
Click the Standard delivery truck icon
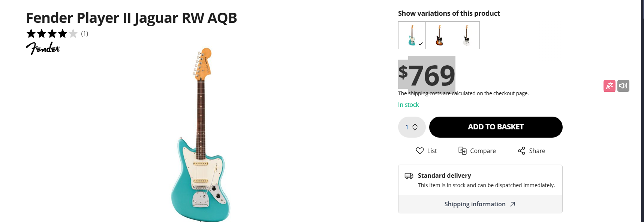pyautogui.click(x=409, y=176)
